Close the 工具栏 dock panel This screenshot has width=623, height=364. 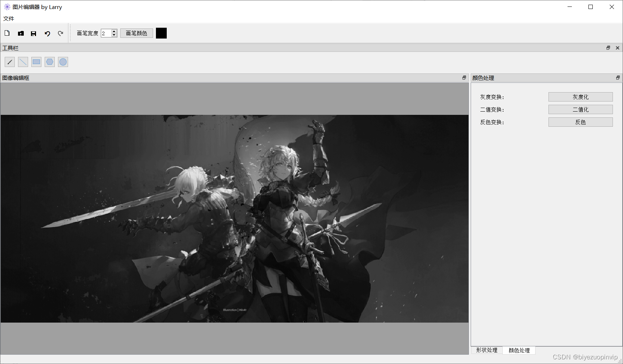point(618,48)
